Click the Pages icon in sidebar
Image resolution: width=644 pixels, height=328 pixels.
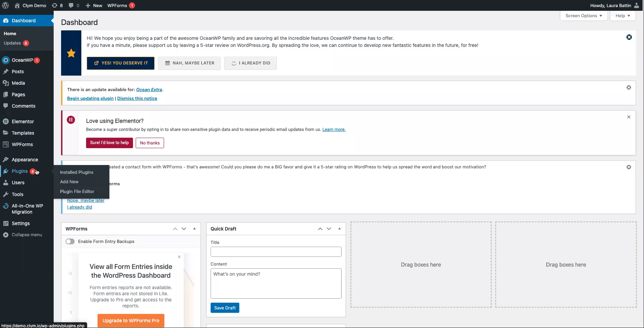click(x=6, y=94)
